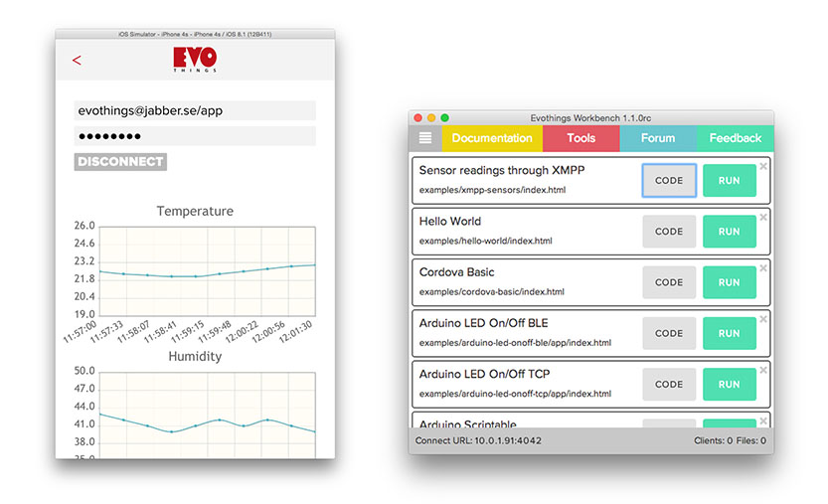Screen dimensions: 828x504
Task: Click CODE for Hello World
Action: [x=669, y=232]
